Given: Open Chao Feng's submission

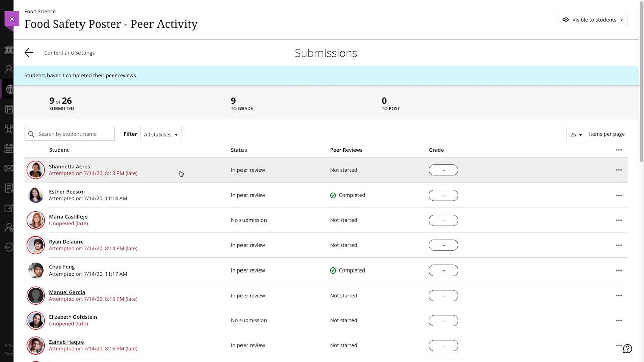Looking at the screenshot, I should pyautogui.click(x=62, y=267).
